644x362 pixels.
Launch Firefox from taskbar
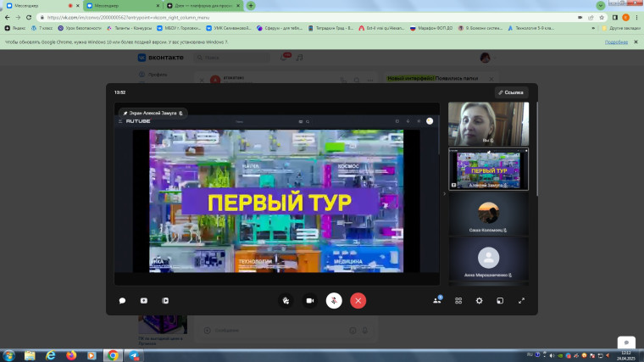click(x=71, y=355)
